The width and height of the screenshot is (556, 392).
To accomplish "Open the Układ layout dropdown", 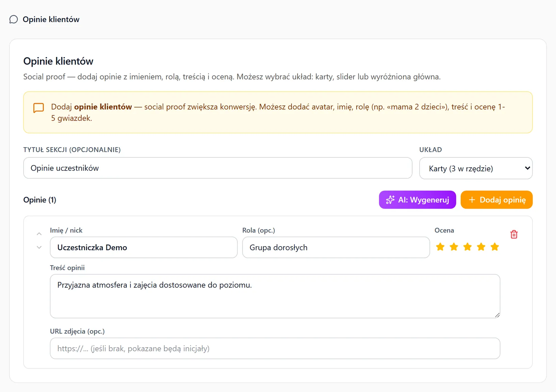I will (x=476, y=168).
